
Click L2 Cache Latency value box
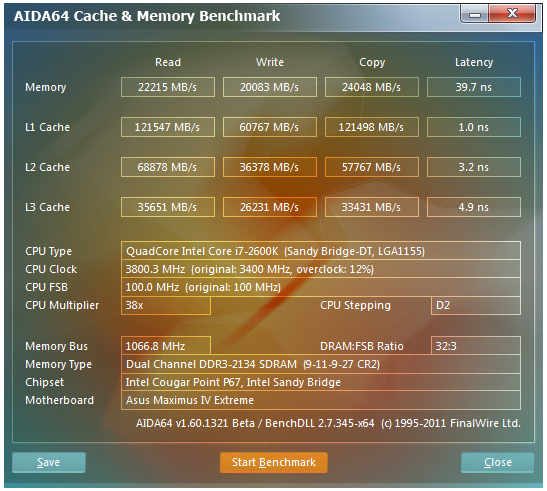[474, 167]
